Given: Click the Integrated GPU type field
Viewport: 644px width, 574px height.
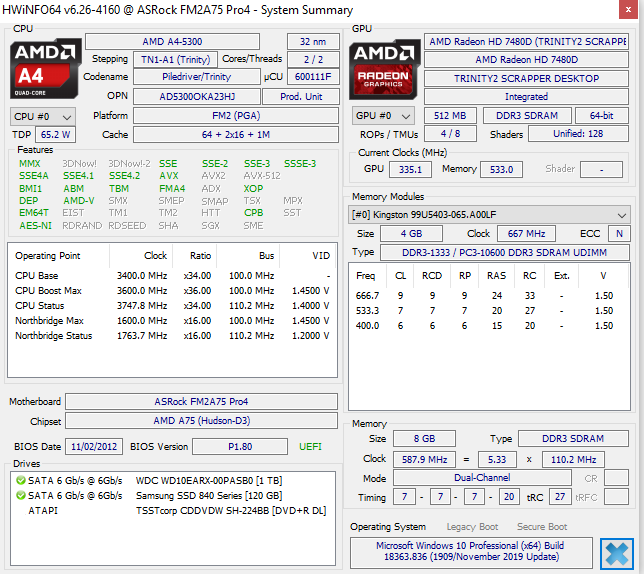Looking at the screenshot, I should tap(526, 96).
